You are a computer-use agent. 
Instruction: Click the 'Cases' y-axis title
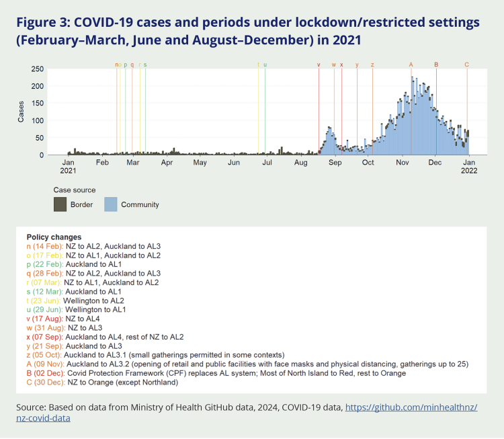pyautogui.click(x=21, y=112)
